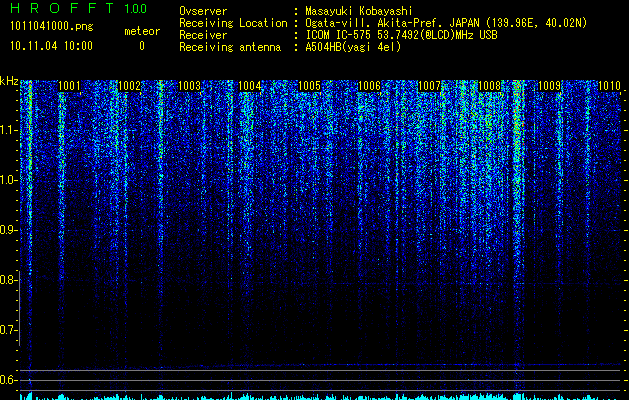Click the A504HB(yagi 4el) antenna text

coord(353,47)
